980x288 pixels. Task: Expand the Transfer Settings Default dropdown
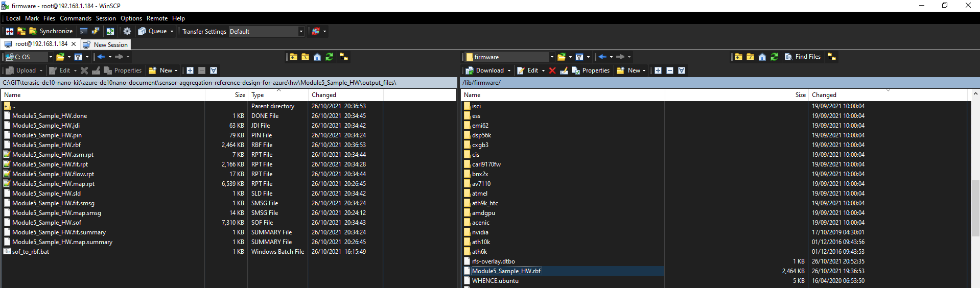(301, 31)
